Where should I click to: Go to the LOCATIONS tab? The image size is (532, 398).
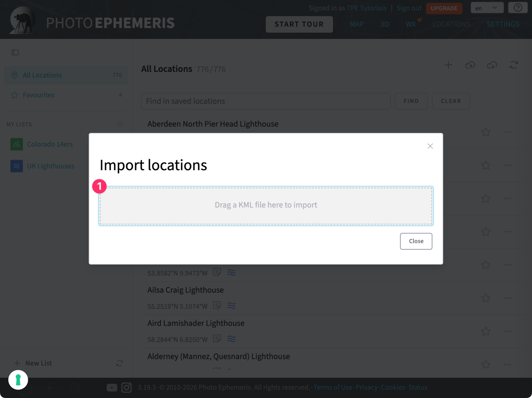[x=451, y=24]
